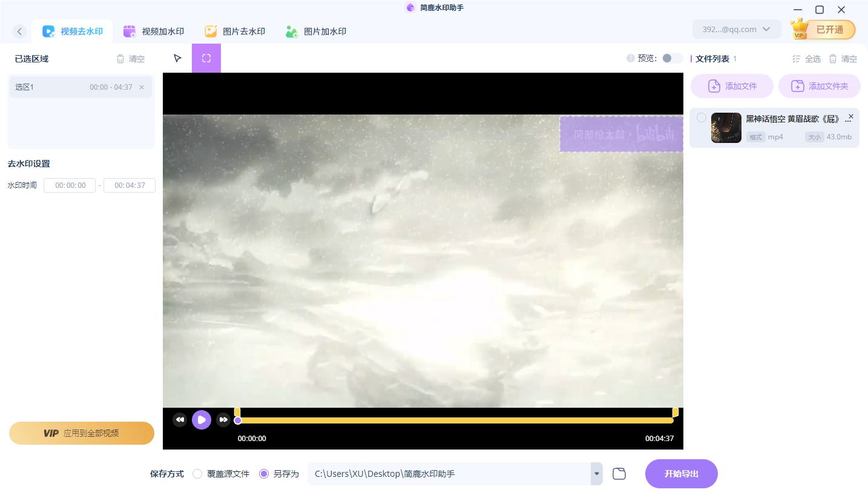This screenshot has width=868, height=498.
Task: Select the 选区1 region entry
Action: [x=81, y=87]
